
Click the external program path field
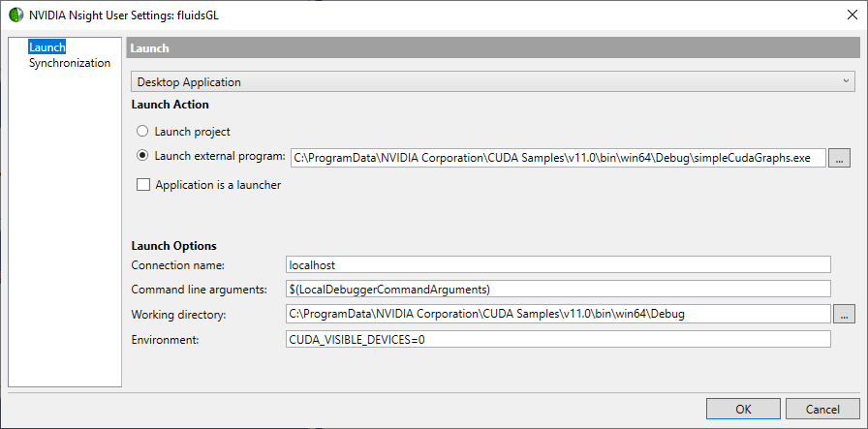coord(558,158)
